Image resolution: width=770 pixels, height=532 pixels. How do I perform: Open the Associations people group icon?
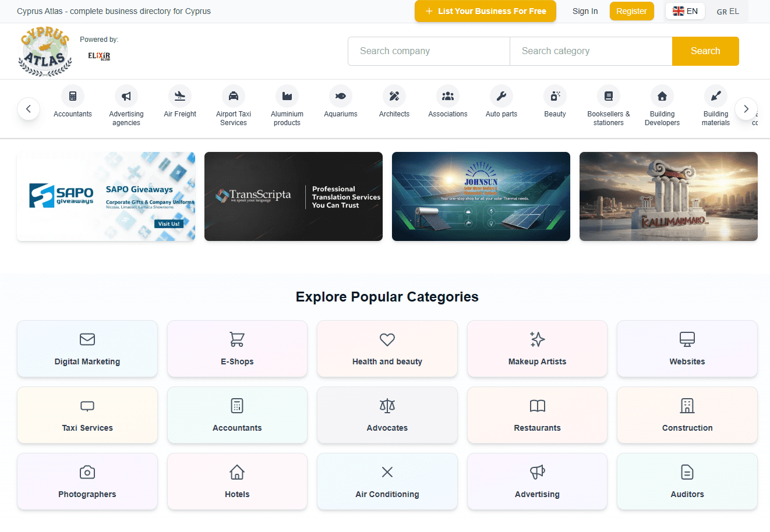[448, 96]
